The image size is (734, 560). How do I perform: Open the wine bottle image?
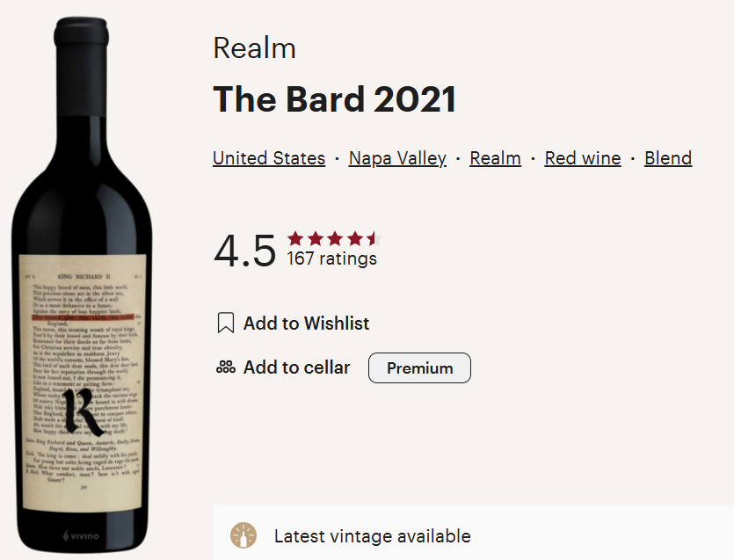tap(82, 286)
